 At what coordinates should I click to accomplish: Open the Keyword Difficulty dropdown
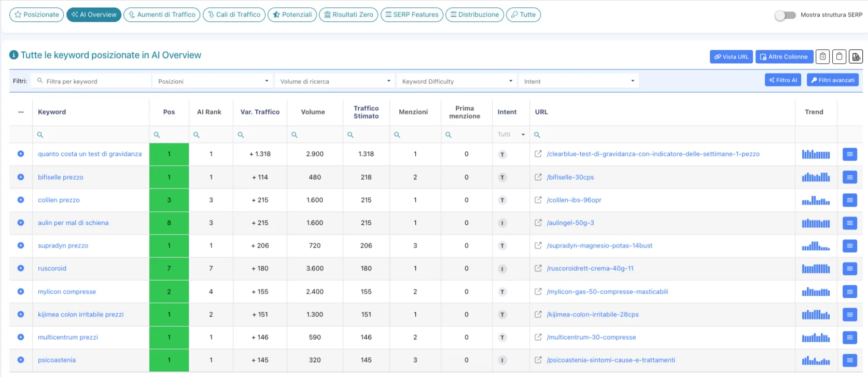pos(457,81)
